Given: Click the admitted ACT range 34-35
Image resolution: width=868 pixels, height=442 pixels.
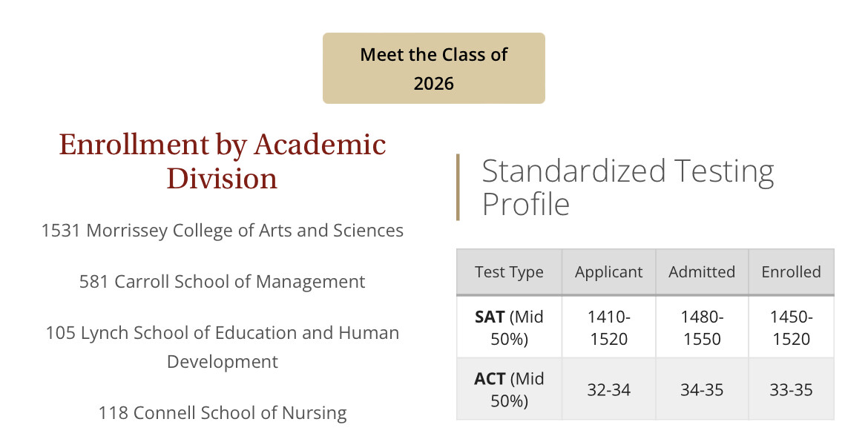Looking at the screenshot, I should (x=702, y=390).
